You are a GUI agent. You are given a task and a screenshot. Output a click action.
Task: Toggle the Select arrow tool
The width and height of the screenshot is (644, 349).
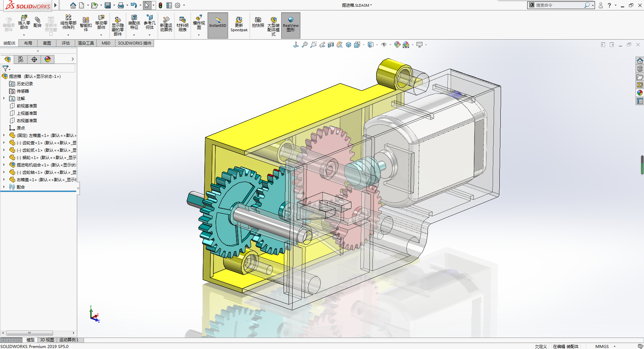tap(147, 5)
